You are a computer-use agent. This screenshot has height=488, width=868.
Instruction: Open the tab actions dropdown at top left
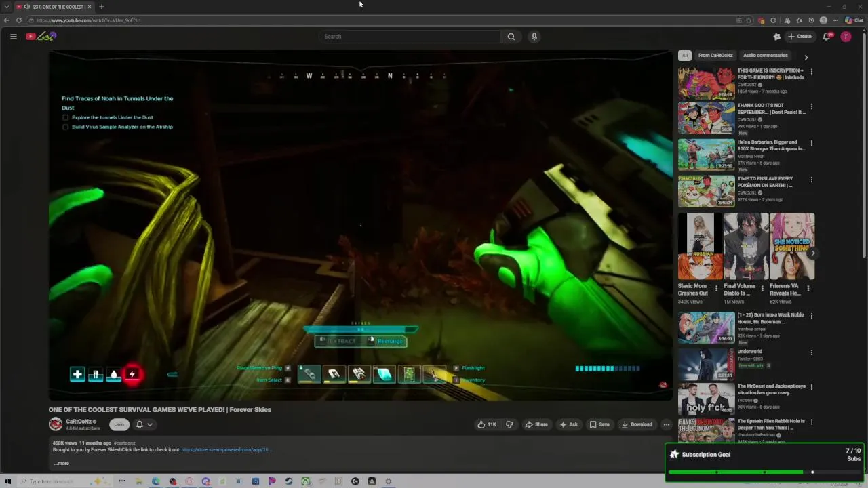click(x=7, y=7)
